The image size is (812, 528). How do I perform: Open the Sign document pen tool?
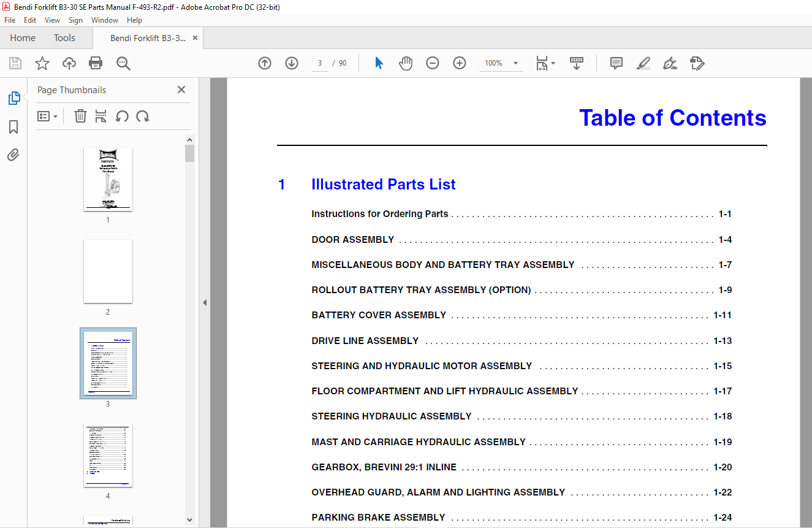tap(670, 63)
